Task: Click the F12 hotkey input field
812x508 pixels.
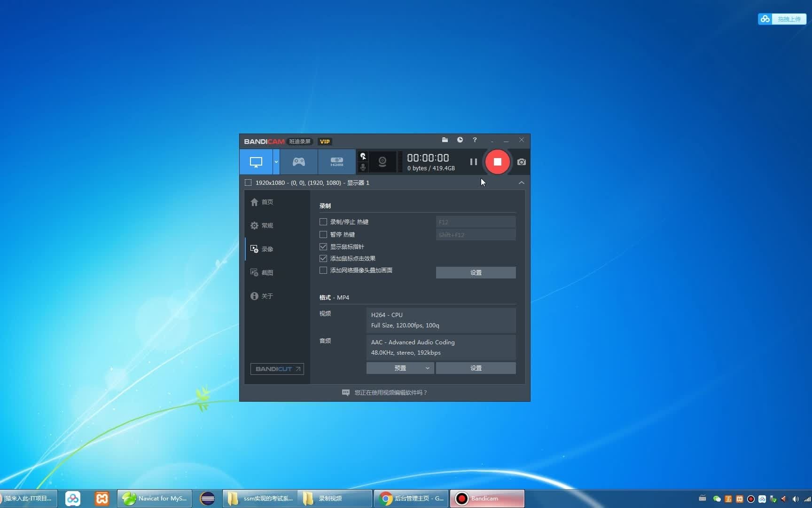Action: (476, 222)
